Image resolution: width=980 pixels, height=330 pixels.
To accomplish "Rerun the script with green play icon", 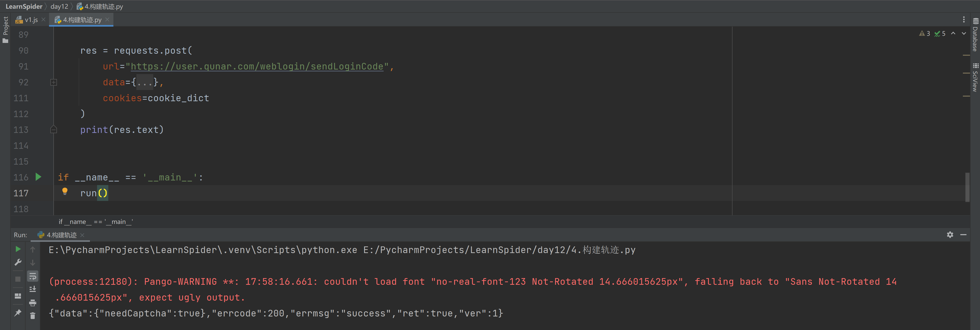I will (18, 249).
